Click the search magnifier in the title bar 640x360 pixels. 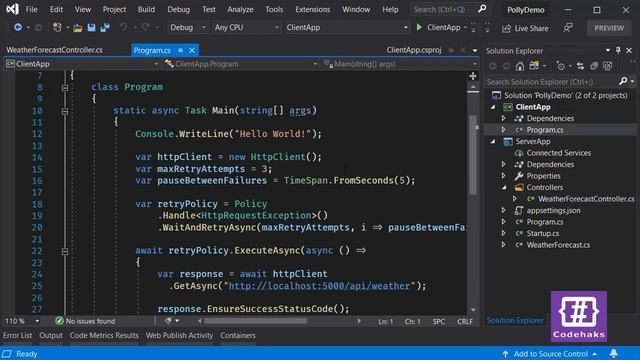[482, 9]
